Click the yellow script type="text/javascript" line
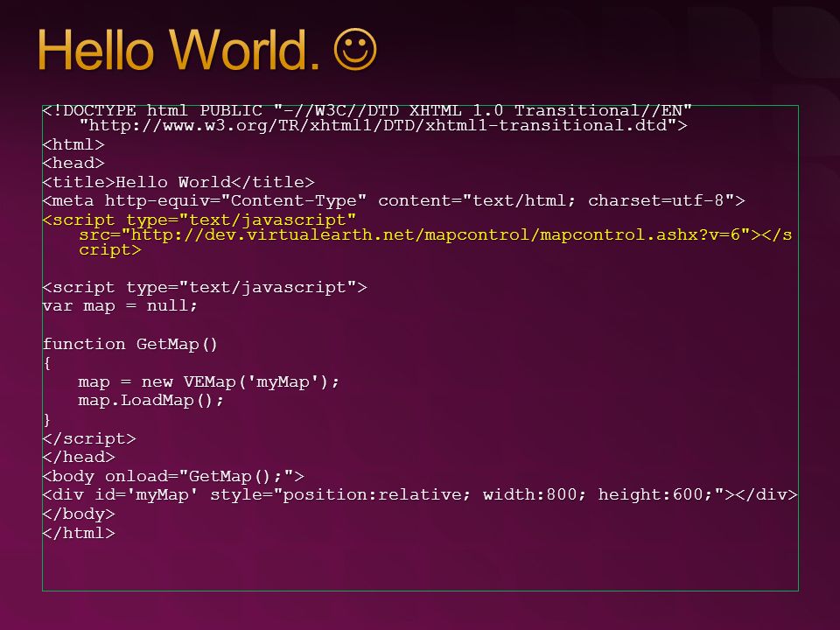This screenshot has width=840, height=630. [x=199, y=220]
